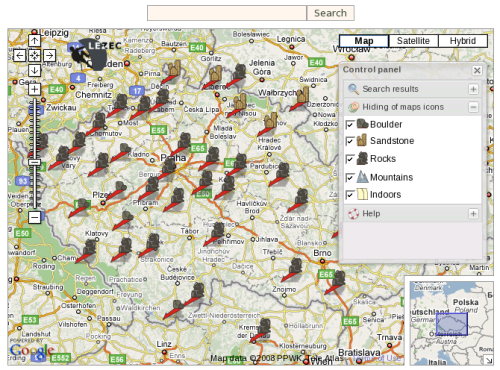Close the Control panel
500x370 pixels.
[477, 70]
